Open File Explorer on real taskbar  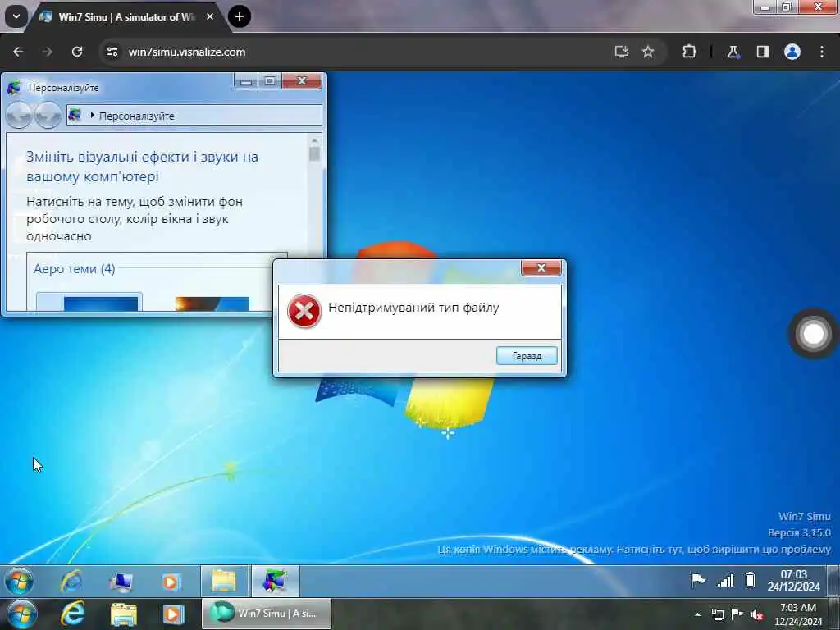point(123,614)
